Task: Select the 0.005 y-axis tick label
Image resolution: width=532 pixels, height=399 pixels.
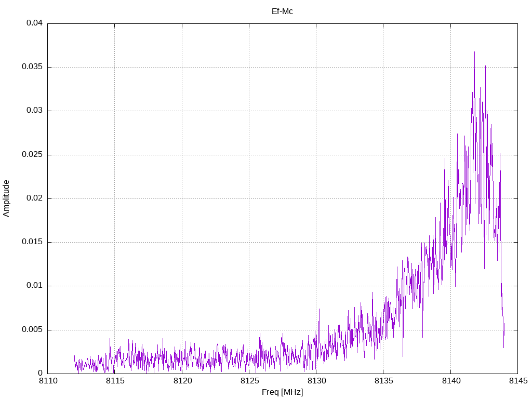Action: [32, 330]
